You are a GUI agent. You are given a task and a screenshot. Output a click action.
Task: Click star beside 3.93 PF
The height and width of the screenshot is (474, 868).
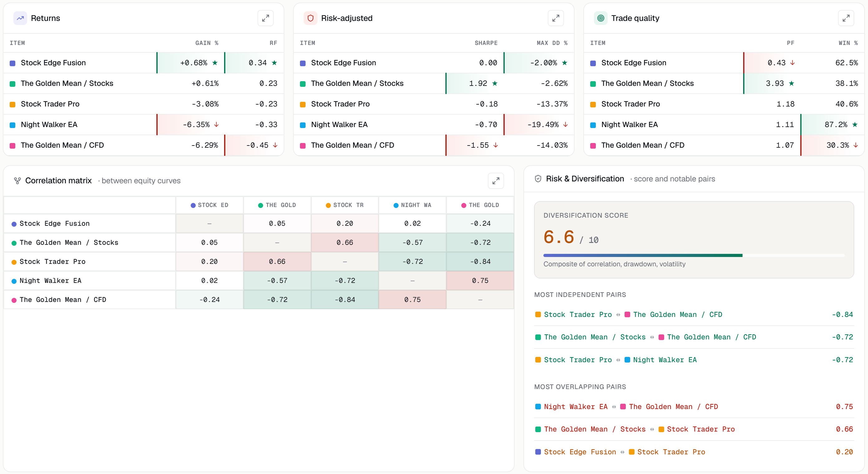[x=792, y=83]
